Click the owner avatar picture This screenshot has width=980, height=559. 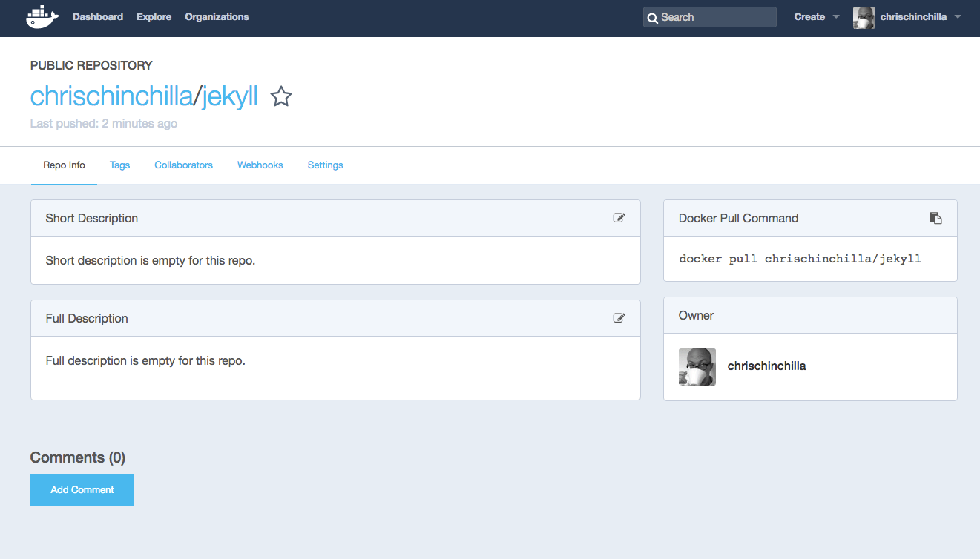click(x=697, y=366)
